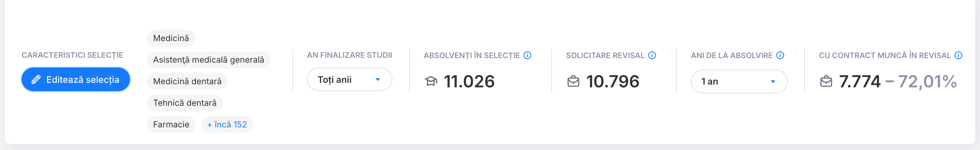This screenshot has width=980, height=150.
Task: Click info icon for Cu contract muncă în Revisal
Action: pos(958,55)
